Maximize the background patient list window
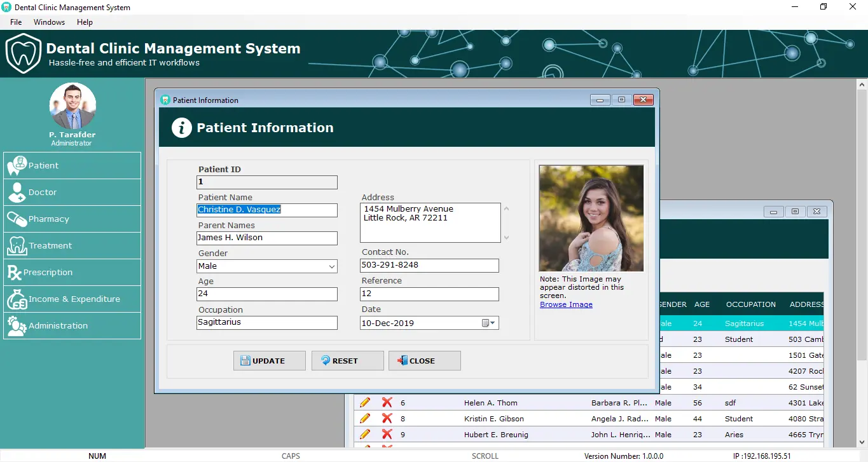 point(795,212)
